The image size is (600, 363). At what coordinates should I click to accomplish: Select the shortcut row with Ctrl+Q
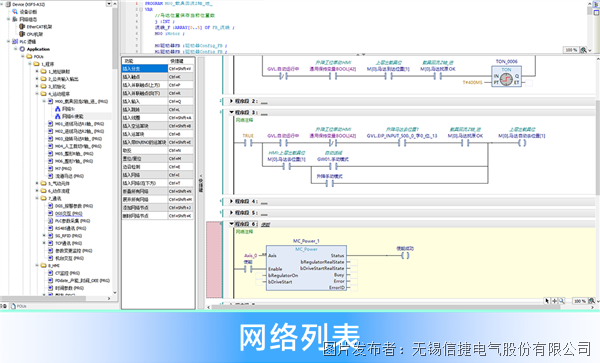tap(157, 101)
